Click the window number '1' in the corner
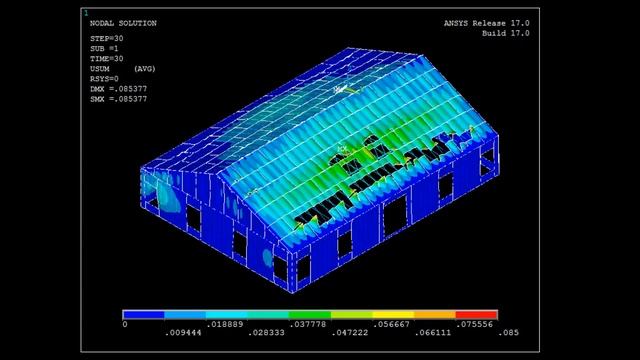Screen dimensions: 640x360 (x=86, y=13)
